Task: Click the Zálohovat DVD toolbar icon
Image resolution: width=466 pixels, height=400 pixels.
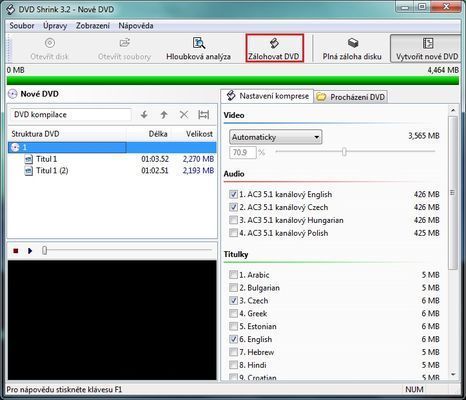Action: [x=274, y=48]
